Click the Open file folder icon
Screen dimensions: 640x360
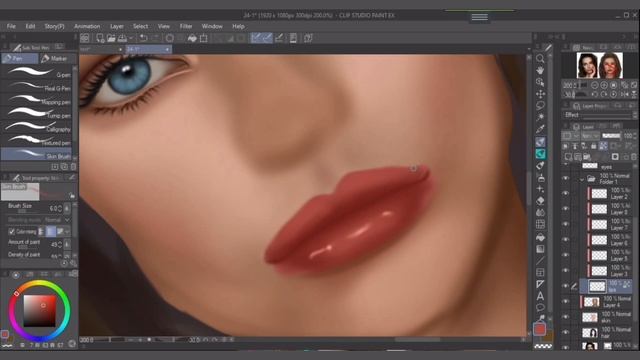click(111, 38)
